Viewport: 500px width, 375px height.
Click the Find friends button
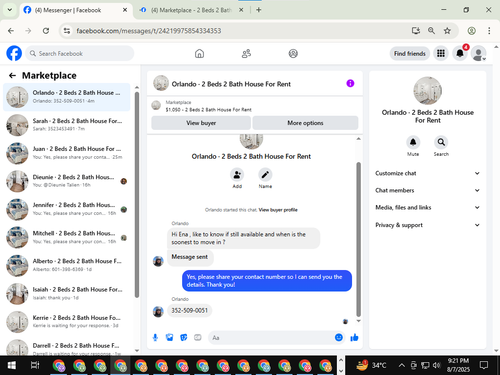point(410,53)
